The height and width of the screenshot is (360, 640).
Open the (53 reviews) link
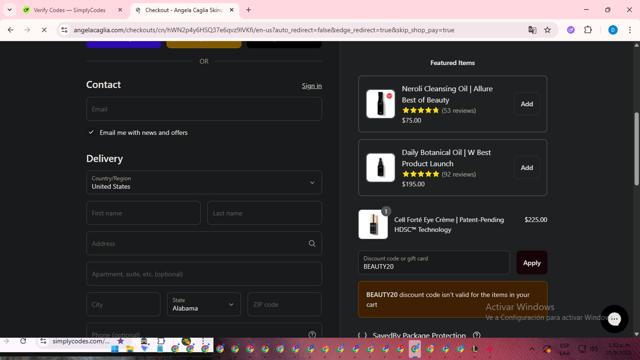(x=459, y=110)
